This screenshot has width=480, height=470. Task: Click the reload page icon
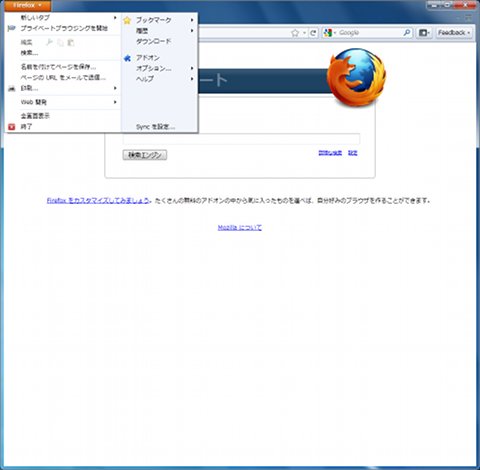point(313,33)
